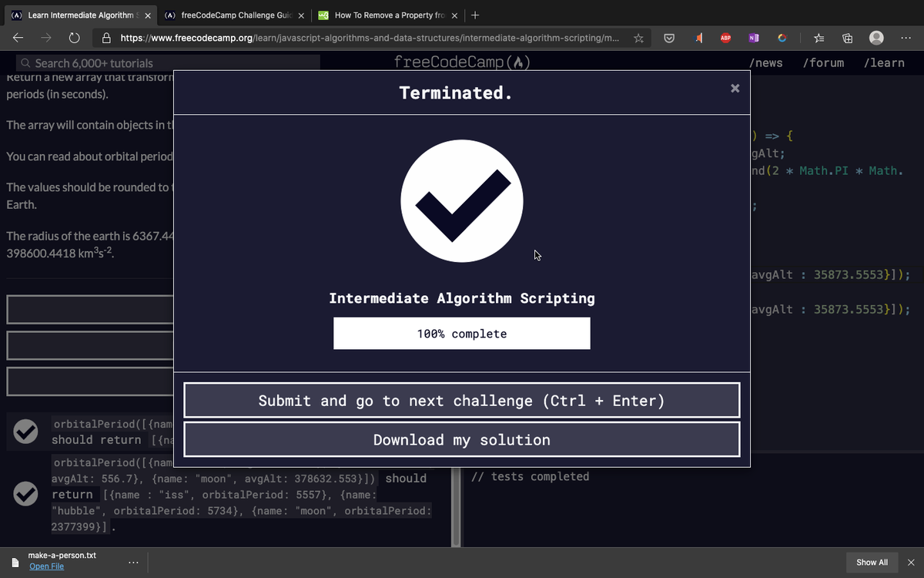Viewport: 924px width, 578px height.
Task: Click Show All downloads button
Action: pos(872,563)
